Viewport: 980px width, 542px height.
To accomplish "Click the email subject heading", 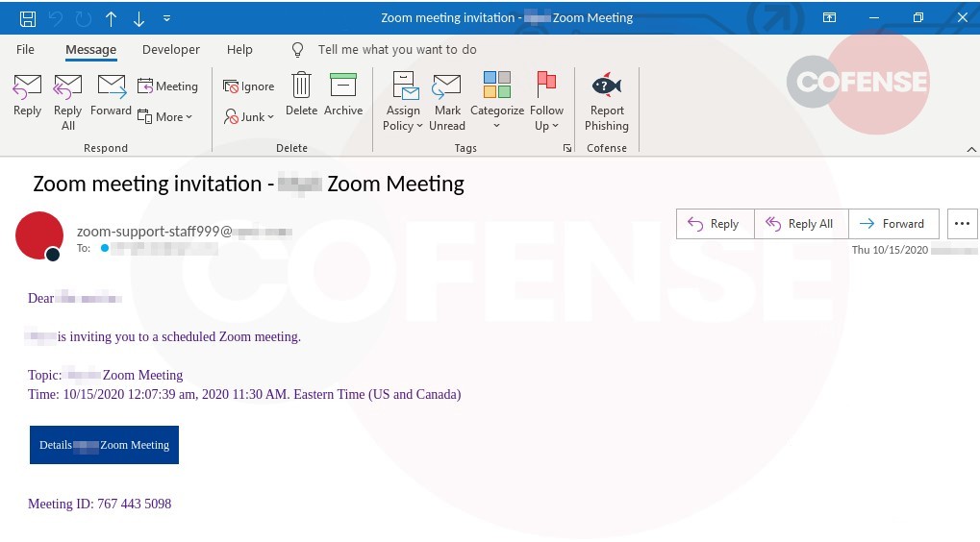I will coord(248,184).
